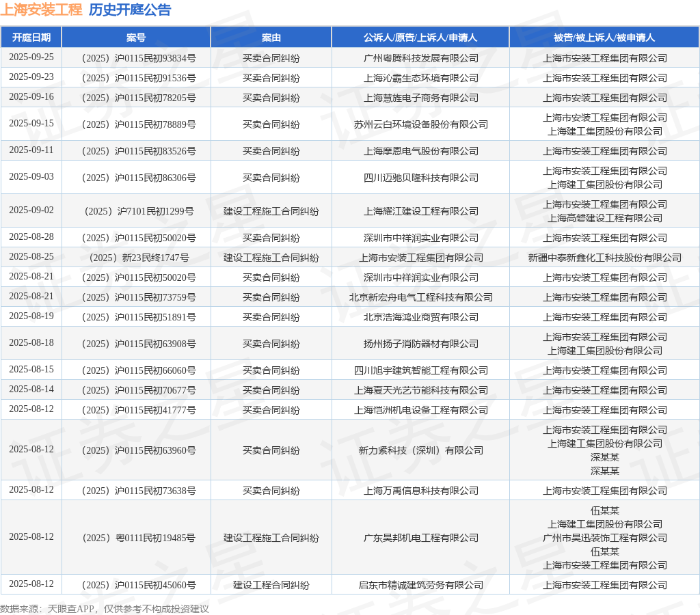Click case number 沪0115民初93834号
This screenshot has width=700, height=615.
(139, 58)
